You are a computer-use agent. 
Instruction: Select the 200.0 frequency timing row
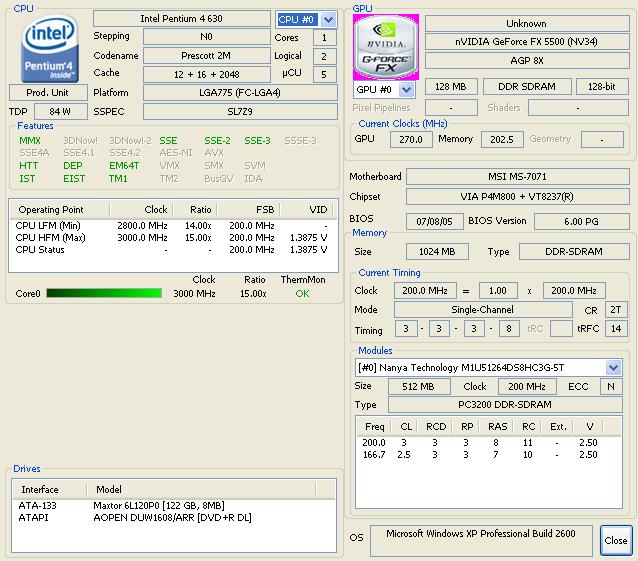pos(488,443)
